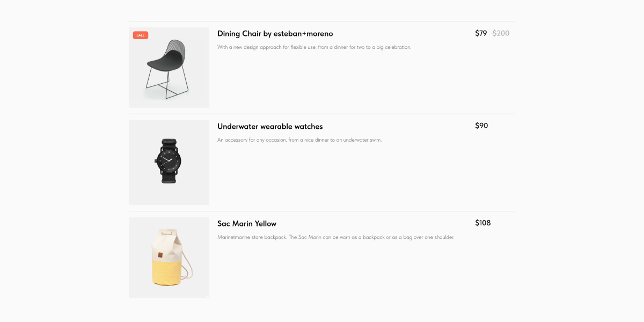This screenshot has height=322, width=644.
Task: Open the Sac Marin backpack image
Action: tap(169, 258)
